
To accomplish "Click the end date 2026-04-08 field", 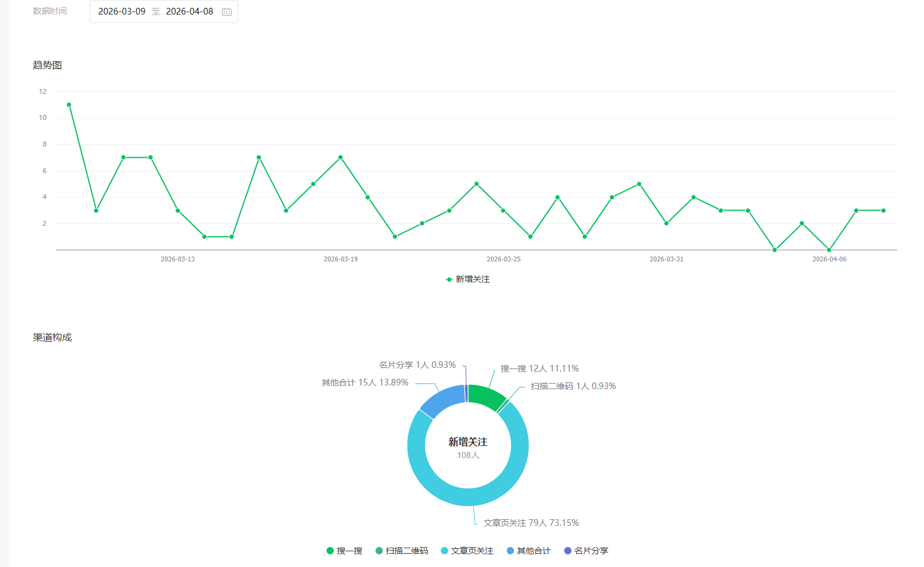I will (189, 11).
